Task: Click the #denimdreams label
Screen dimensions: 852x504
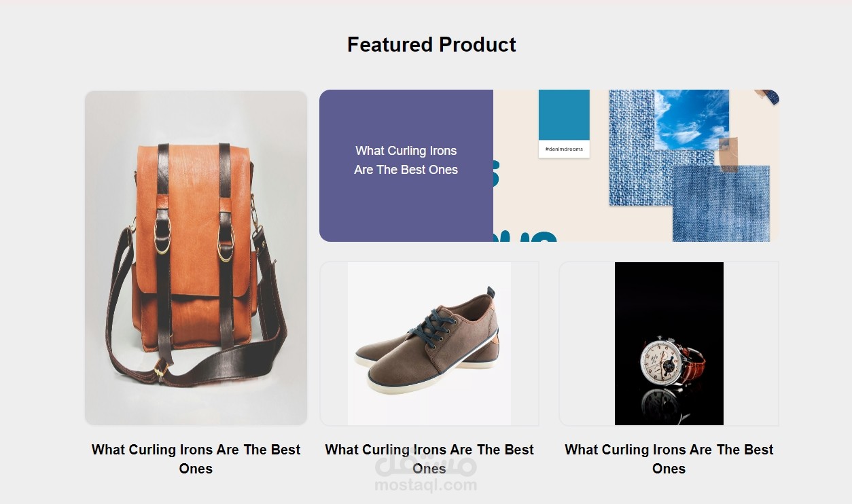Action: click(x=564, y=149)
